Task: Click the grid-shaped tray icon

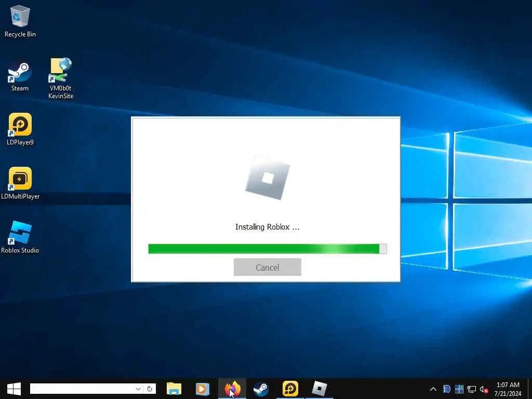Action: point(459,389)
